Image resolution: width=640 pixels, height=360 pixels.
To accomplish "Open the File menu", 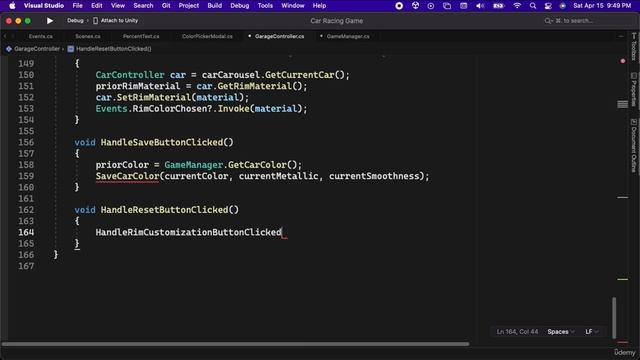I will [x=78, y=6].
